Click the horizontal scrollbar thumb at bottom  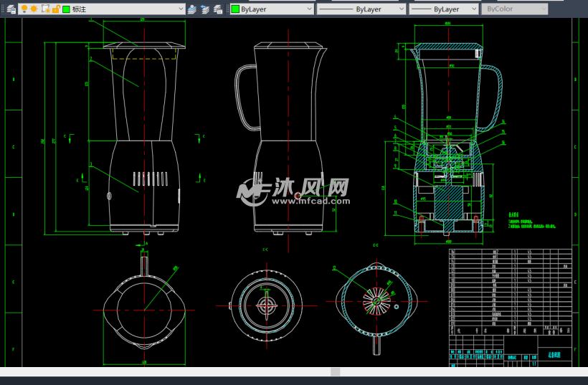tap(335, 371)
